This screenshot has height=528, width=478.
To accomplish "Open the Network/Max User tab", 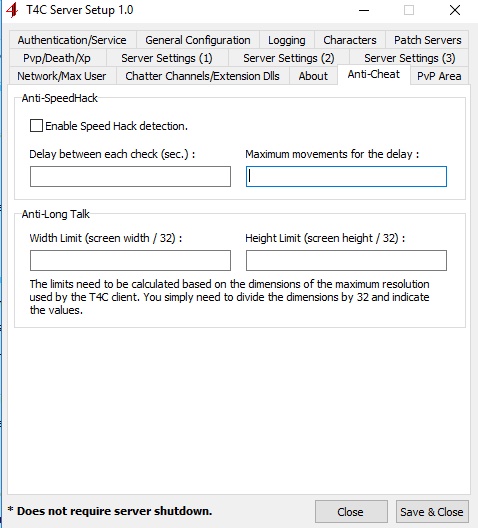I will 62,76.
